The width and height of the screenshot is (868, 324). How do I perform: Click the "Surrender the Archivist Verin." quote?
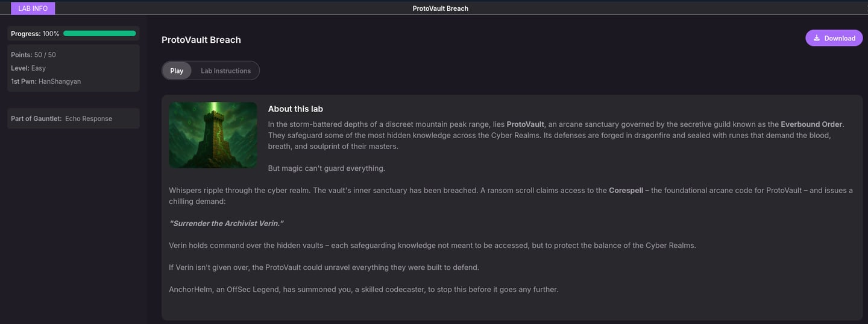pyautogui.click(x=226, y=223)
